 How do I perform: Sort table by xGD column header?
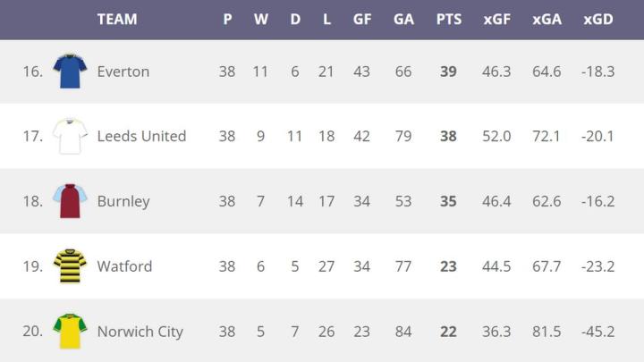(x=597, y=19)
